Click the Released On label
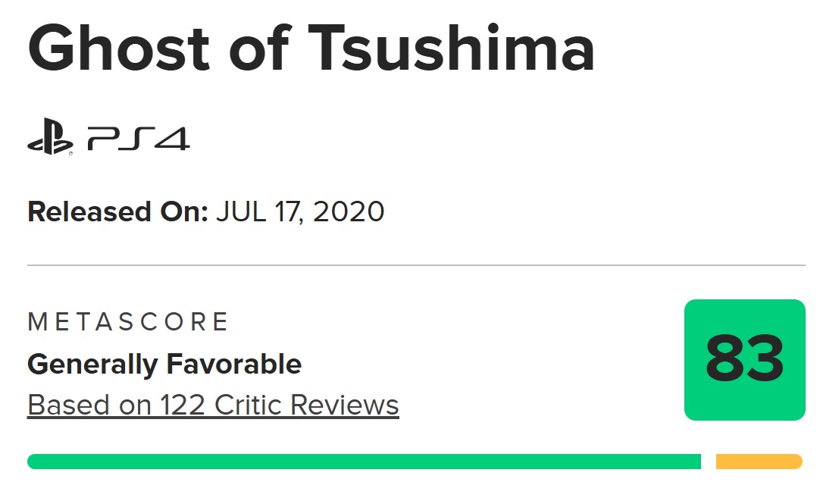The image size is (820, 504). pos(117,211)
